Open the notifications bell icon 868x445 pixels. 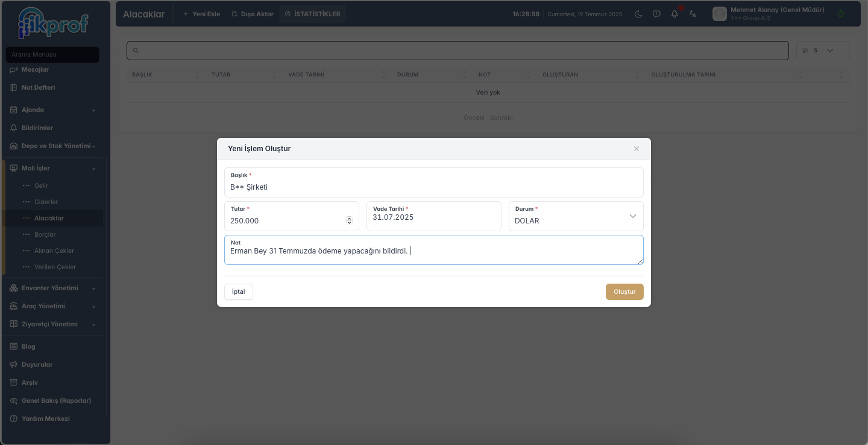tap(675, 14)
